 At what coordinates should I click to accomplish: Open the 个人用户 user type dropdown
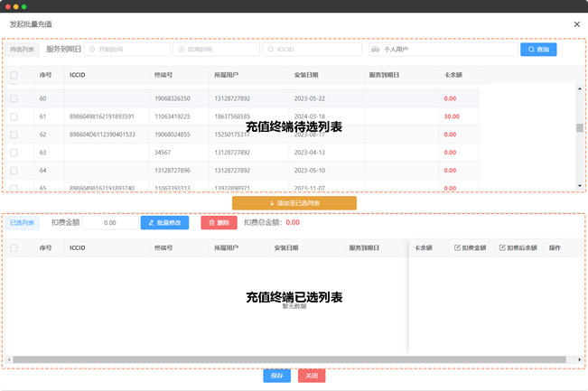(443, 50)
